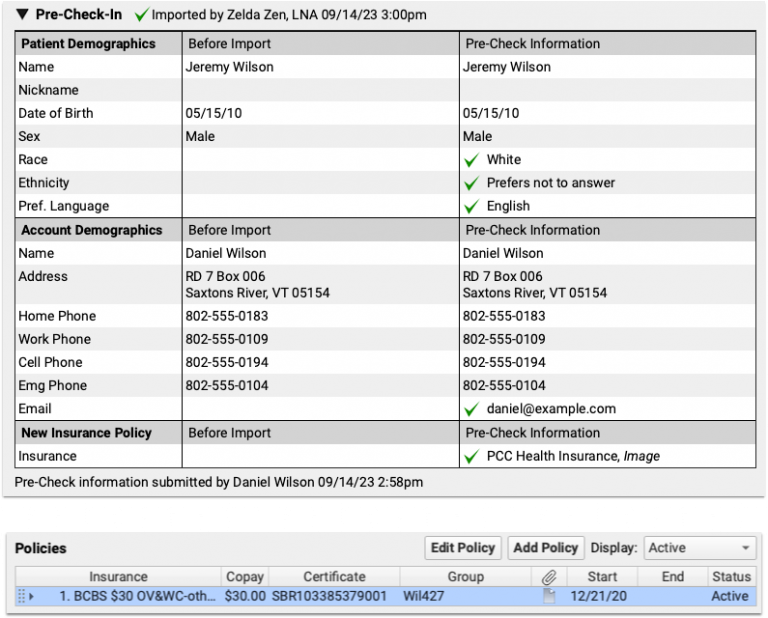This screenshot has width=768, height=618.
Task: Click checkmark beside Prefers not to answer
Action: click(472, 183)
